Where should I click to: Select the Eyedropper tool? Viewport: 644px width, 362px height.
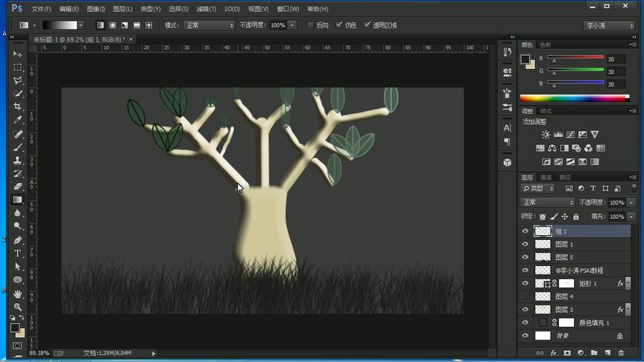pos(18,120)
